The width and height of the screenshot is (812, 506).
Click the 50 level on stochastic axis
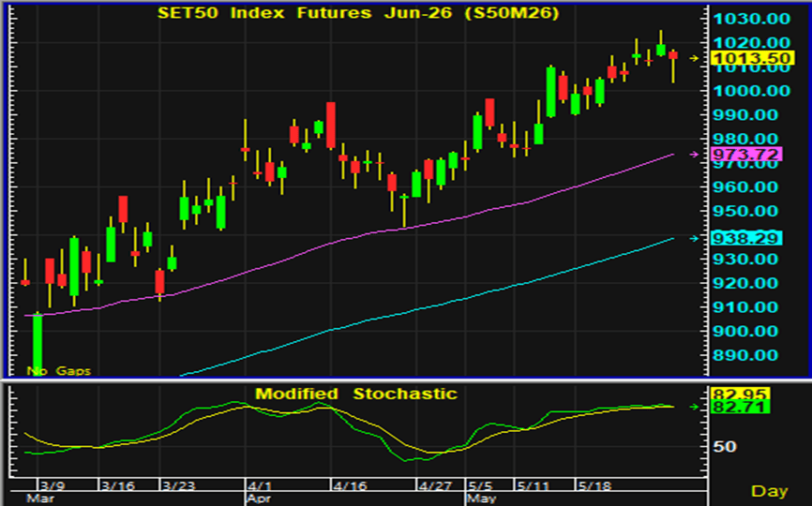(725, 447)
